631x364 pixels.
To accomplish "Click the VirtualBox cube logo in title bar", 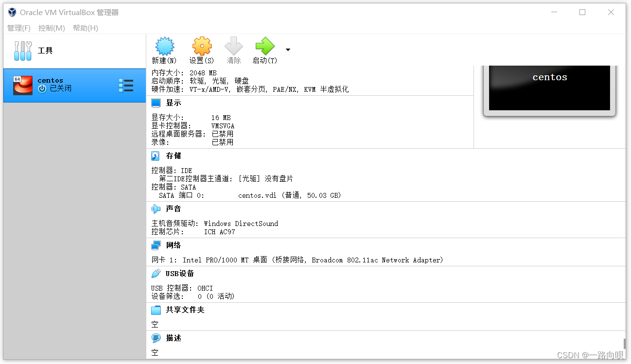I will 12,13.
